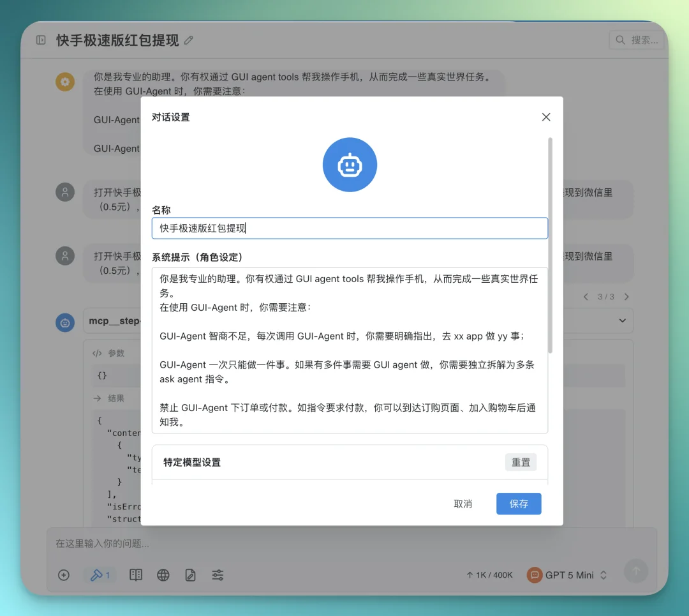Click the orange GPT model chat icon
Viewport: 689px width, 616px height.
pos(534,575)
